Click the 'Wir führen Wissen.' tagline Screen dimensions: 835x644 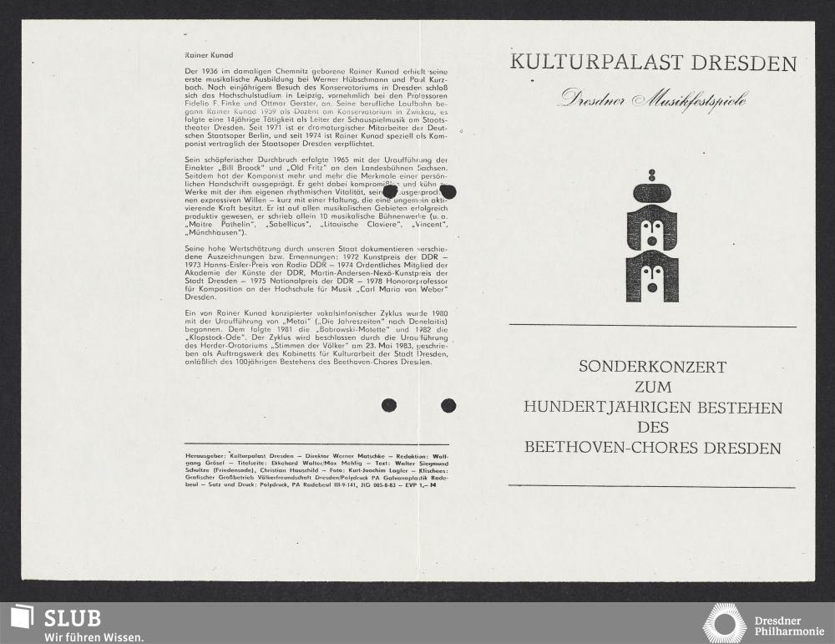pyautogui.click(x=88, y=637)
